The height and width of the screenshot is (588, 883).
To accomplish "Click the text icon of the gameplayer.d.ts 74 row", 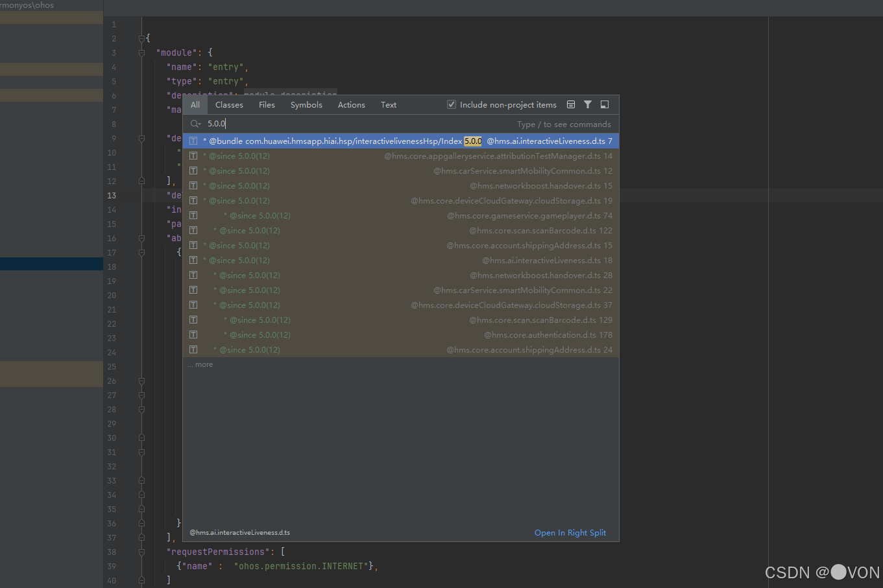I will (x=193, y=216).
